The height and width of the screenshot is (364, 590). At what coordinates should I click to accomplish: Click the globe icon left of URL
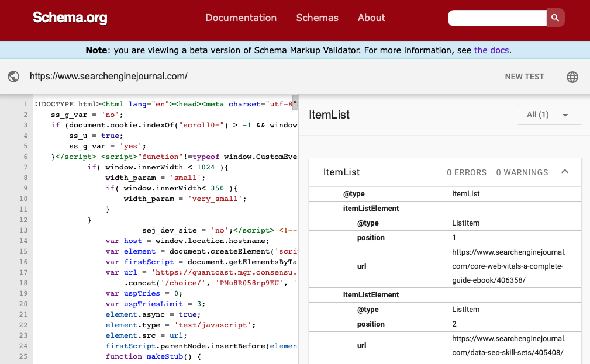[x=13, y=77]
